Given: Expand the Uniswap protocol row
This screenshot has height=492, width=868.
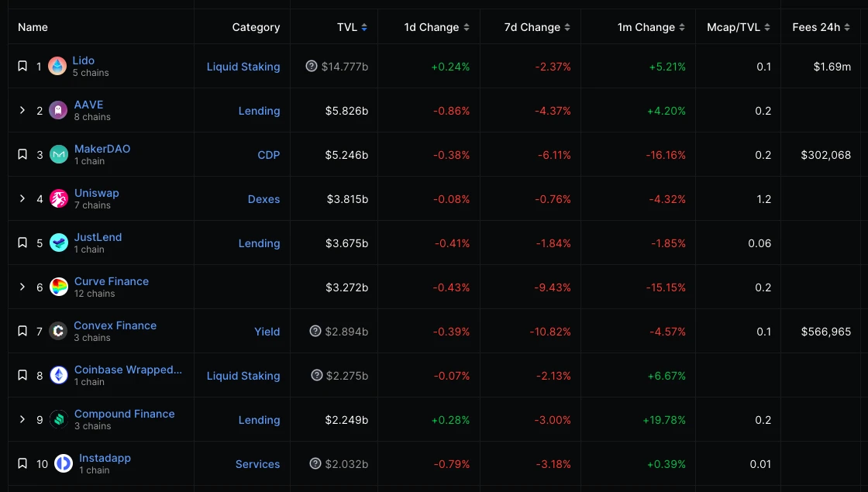Looking at the screenshot, I should pos(22,199).
